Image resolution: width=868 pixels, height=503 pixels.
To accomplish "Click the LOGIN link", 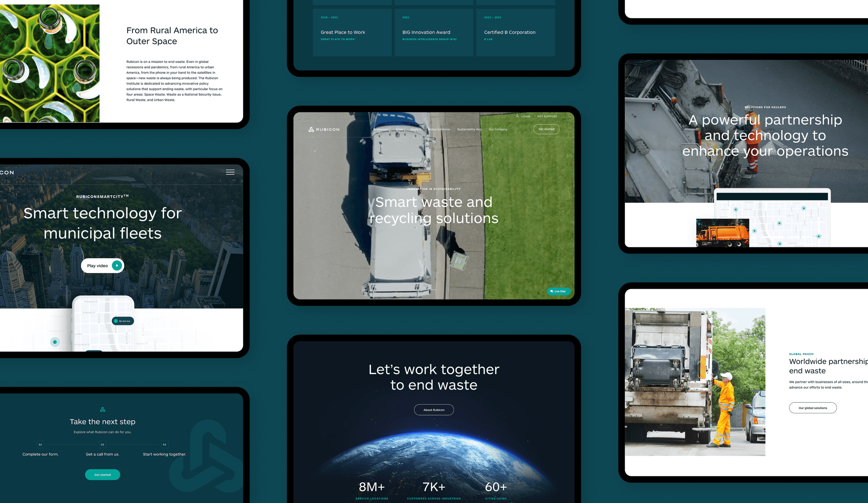I will [526, 117].
